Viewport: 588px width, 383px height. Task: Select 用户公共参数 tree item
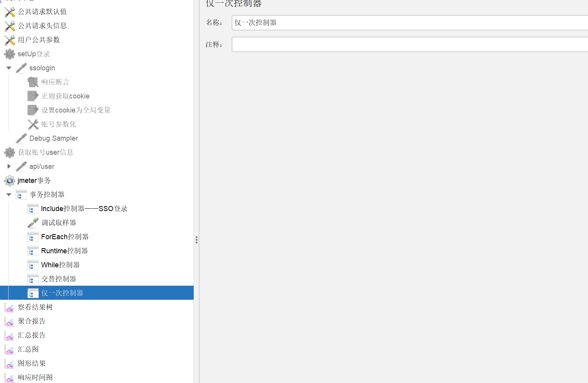coord(39,40)
